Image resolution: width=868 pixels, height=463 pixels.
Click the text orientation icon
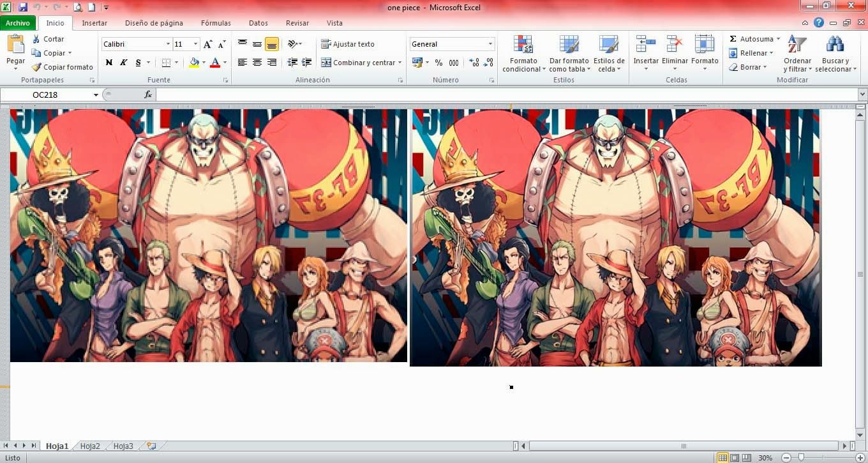click(x=292, y=44)
